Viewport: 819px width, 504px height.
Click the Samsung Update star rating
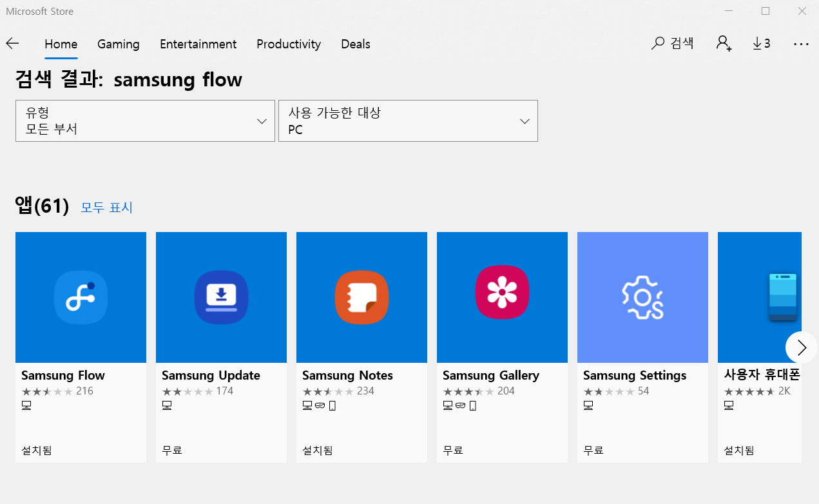click(x=188, y=391)
